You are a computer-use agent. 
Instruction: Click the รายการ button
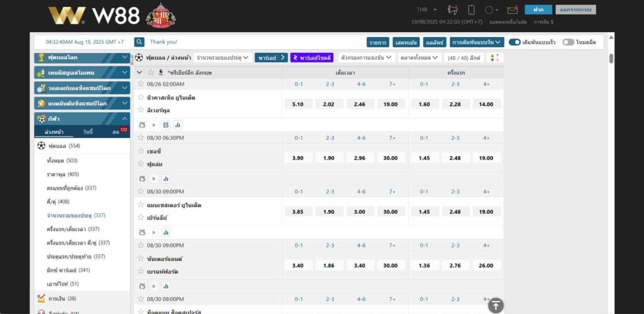point(378,42)
